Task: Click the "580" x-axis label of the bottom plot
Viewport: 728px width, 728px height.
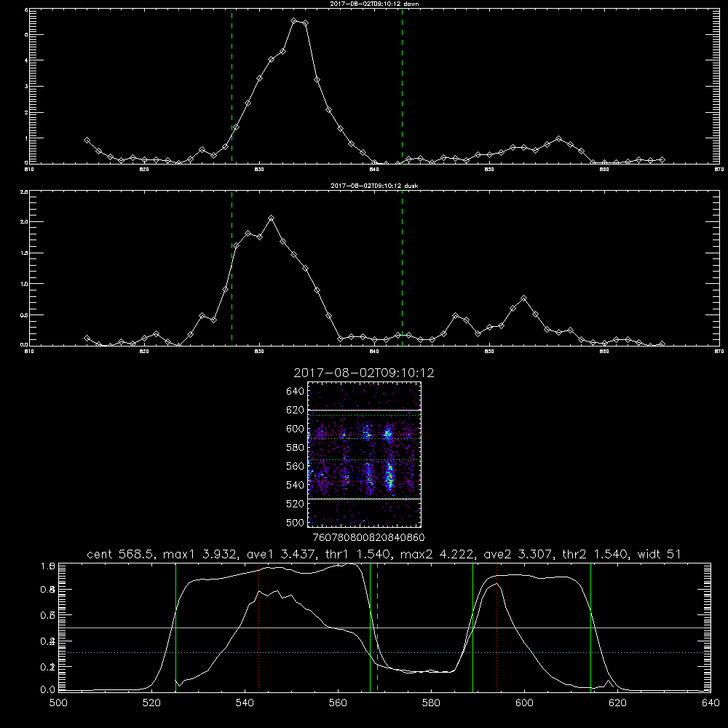Action: (x=431, y=703)
